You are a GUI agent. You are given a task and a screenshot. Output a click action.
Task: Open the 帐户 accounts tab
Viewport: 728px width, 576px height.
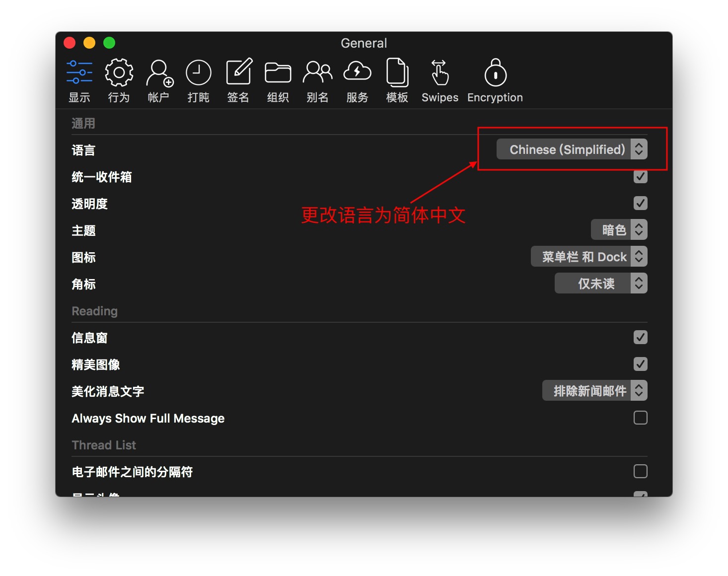(159, 81)
